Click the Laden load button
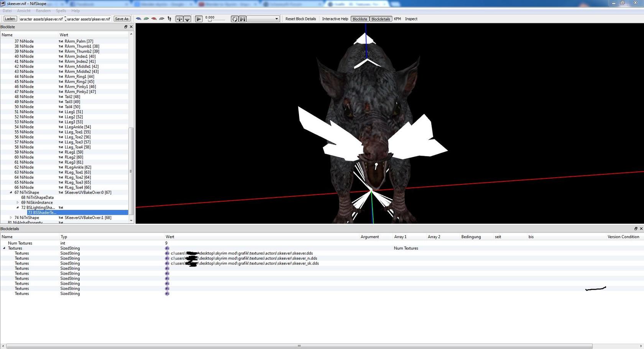The height and width of the screenshot is (349, 644). pyautogui.click(x=10, y=19)
